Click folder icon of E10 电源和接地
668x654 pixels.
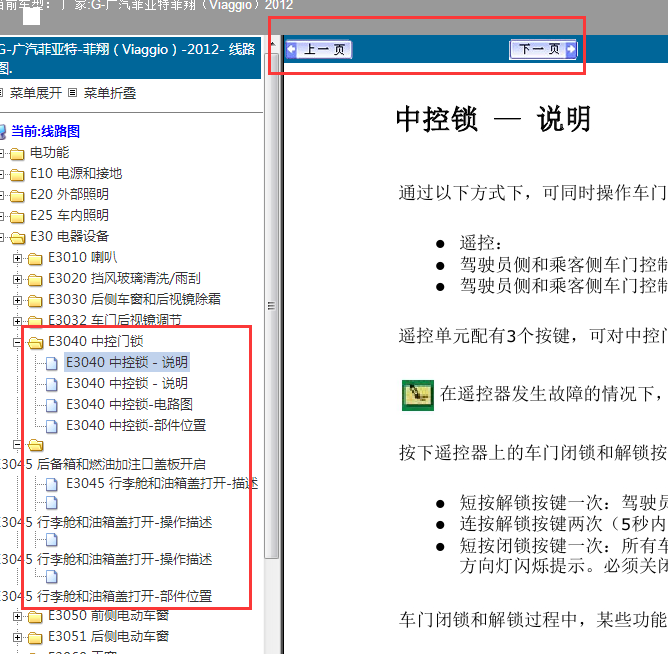pos(17,174)
